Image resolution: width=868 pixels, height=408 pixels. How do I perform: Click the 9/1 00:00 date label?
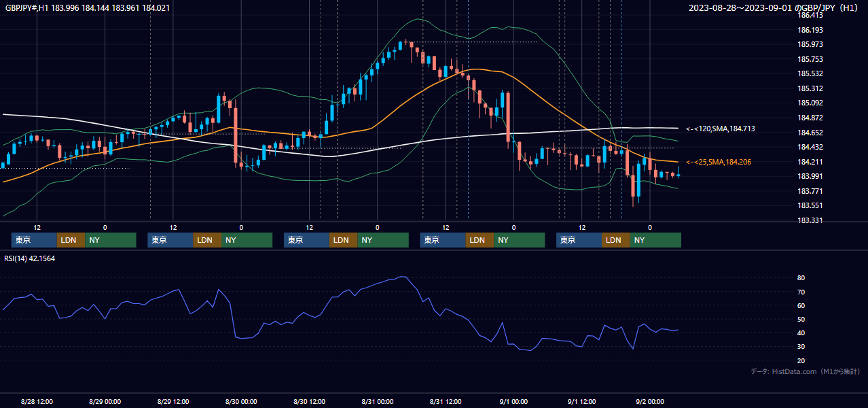coord(513,401)
